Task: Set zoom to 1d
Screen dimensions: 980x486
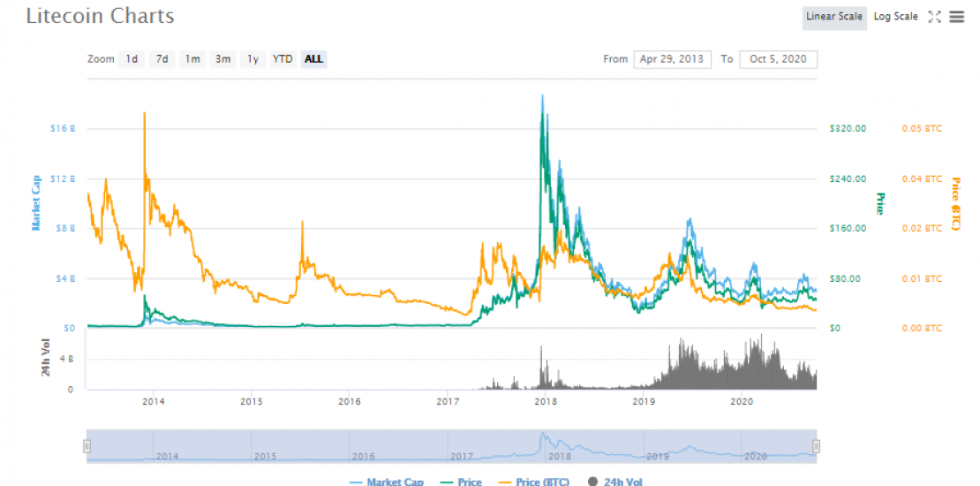Action: [131, 59]
